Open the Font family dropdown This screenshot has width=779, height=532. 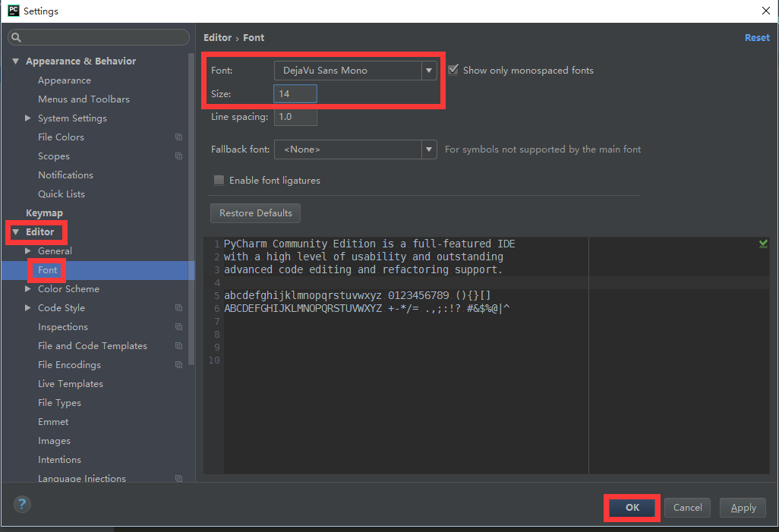pos(429,69)
